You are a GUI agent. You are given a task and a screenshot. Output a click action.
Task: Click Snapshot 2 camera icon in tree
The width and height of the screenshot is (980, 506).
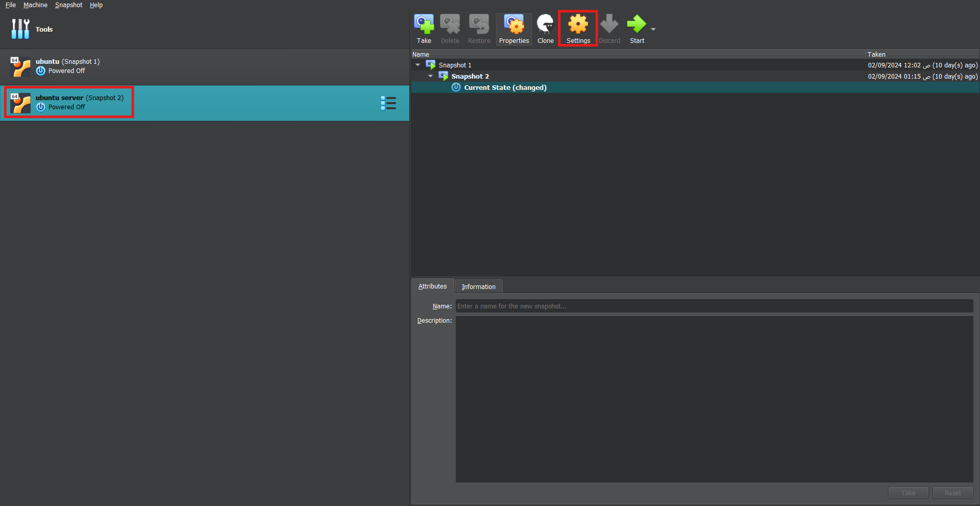(x=444, y=76)
